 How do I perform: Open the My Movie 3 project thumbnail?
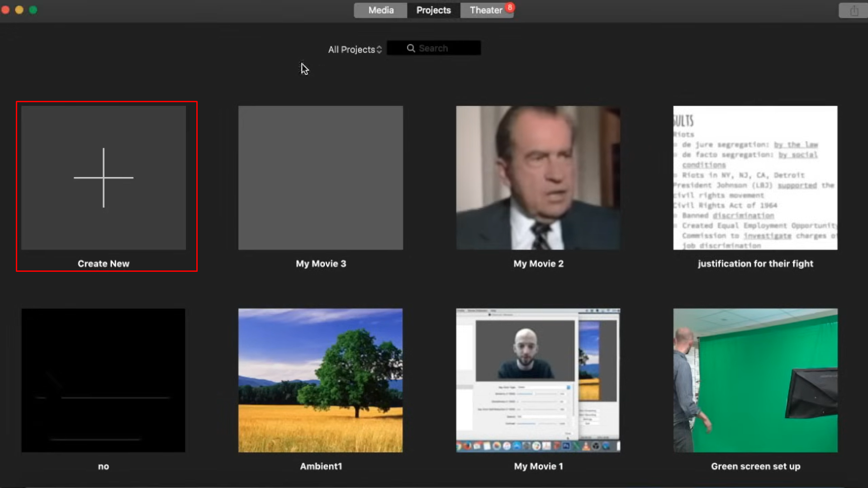pyautogui.click(x=321, y=178)
